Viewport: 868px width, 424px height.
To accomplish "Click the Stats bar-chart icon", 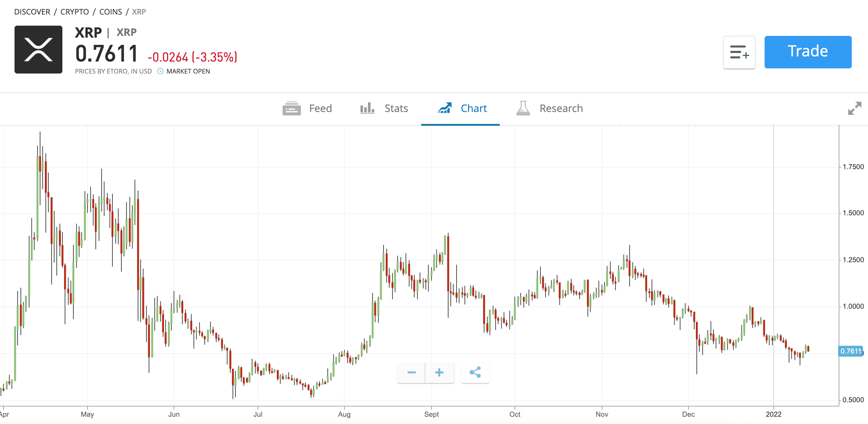I will [367, 108].
